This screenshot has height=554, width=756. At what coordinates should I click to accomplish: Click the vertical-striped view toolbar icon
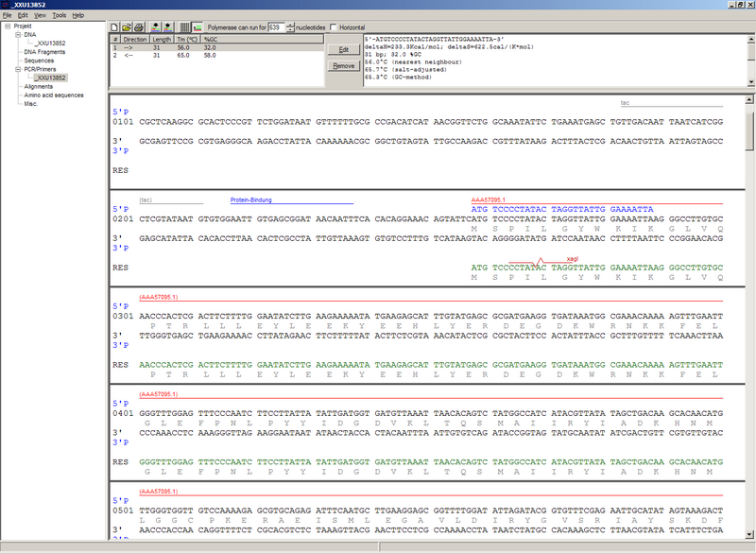(x=184, y=27)
